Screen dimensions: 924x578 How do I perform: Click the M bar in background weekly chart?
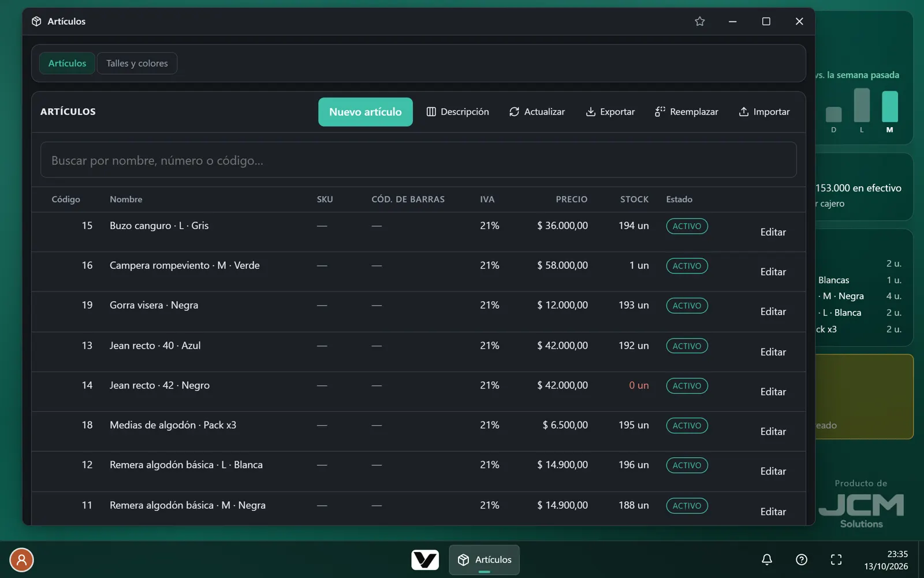[890, 106]
